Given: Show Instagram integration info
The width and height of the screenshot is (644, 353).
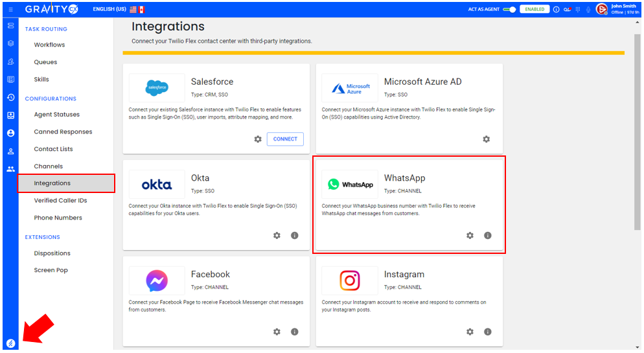Looking at the screenshot, I should 487,332.
